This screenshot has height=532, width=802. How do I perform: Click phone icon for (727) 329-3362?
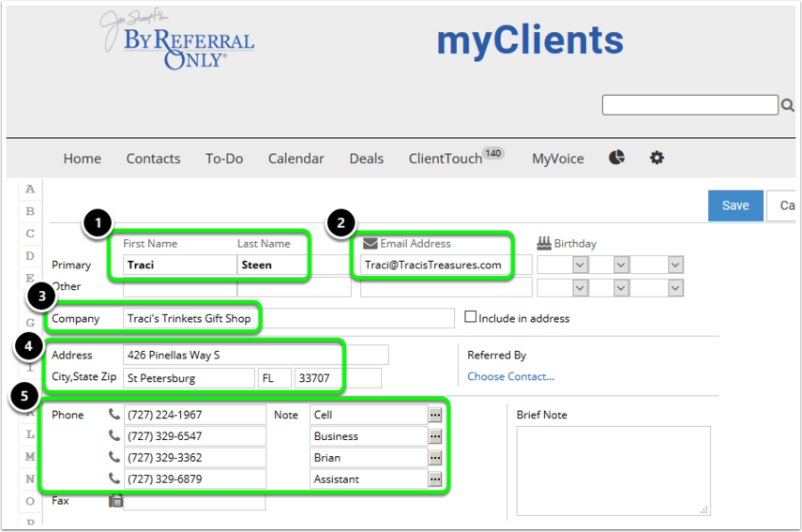click(x=114, y=457)
